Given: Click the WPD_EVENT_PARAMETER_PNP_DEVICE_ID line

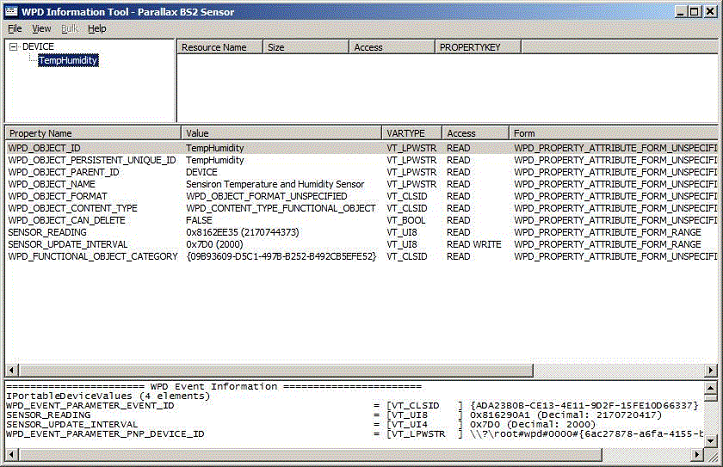Looking at the screenshot, I should tap(355, 434).
